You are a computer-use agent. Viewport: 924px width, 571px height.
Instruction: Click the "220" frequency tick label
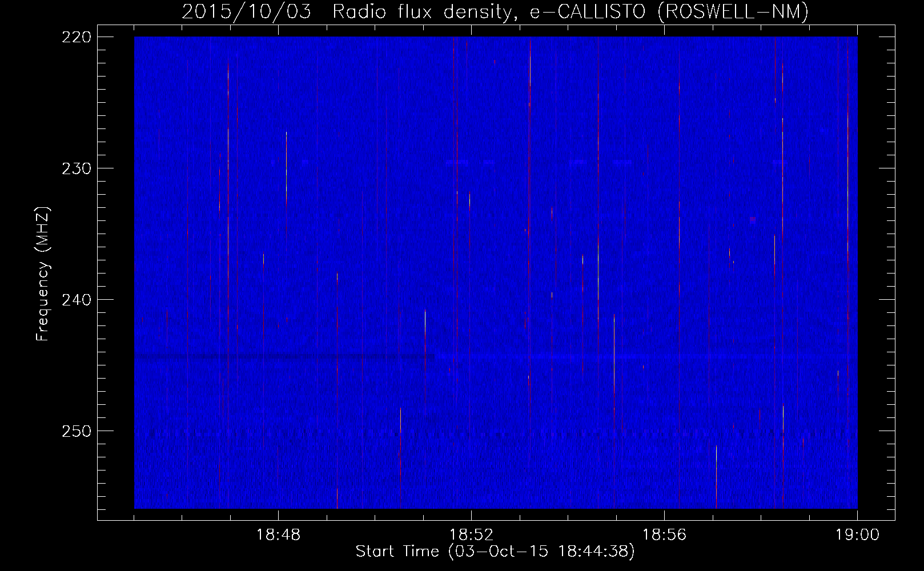77,37
